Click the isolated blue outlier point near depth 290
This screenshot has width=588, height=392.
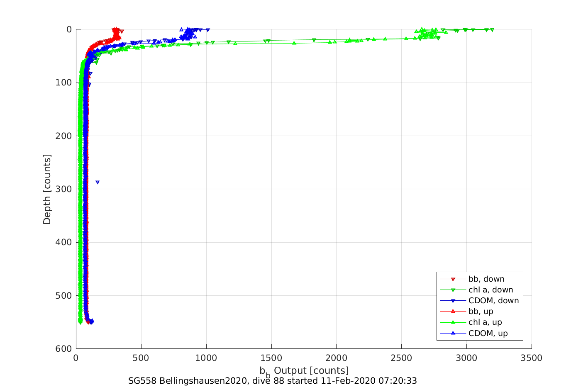click(x=98, y=183)
